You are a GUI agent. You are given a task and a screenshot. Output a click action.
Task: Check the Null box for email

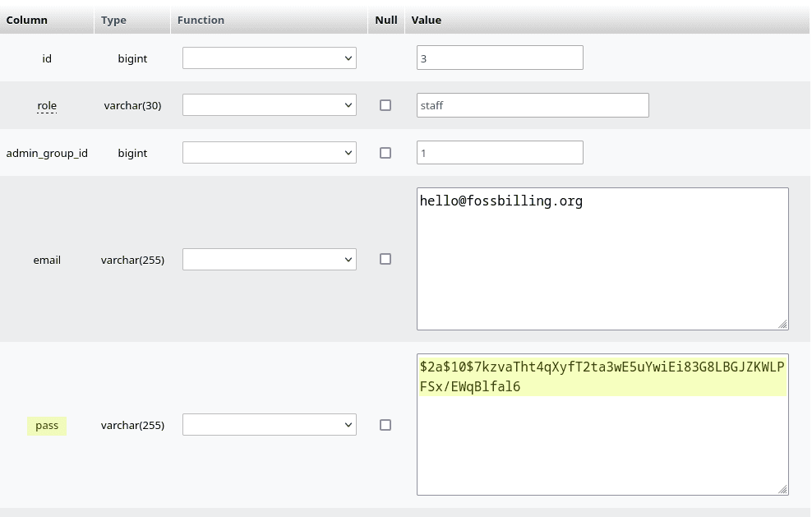pyautogui.click(x=385, y=259)
